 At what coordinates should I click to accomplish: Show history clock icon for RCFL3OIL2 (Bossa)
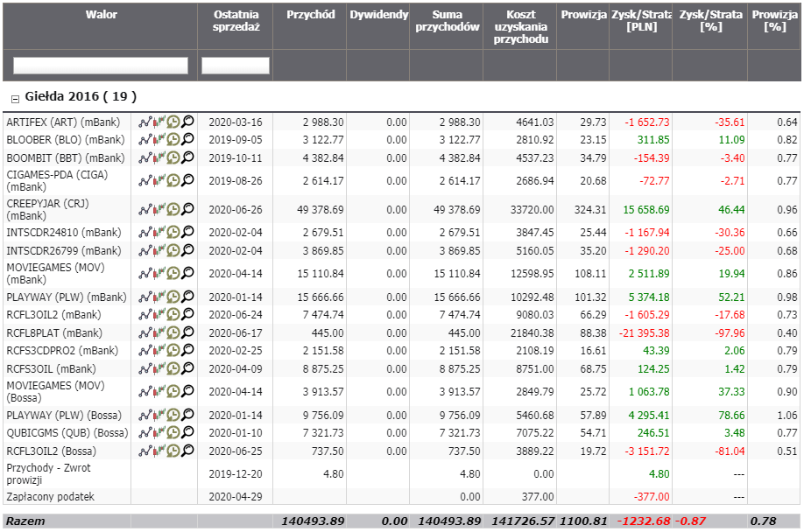173,451
